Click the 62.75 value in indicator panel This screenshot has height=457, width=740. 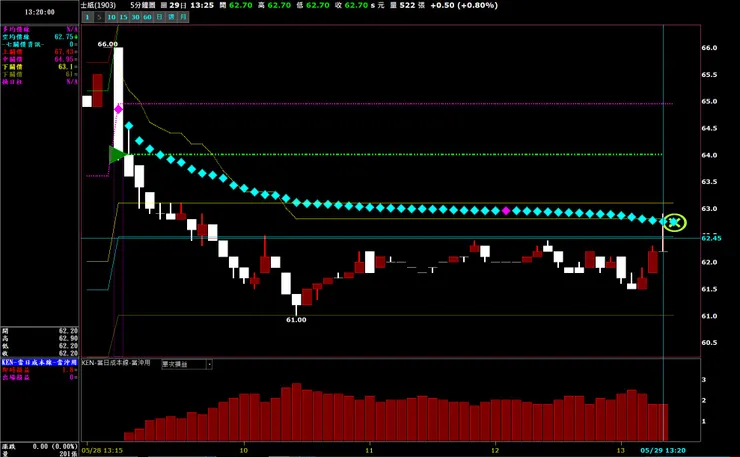point(66,36)
